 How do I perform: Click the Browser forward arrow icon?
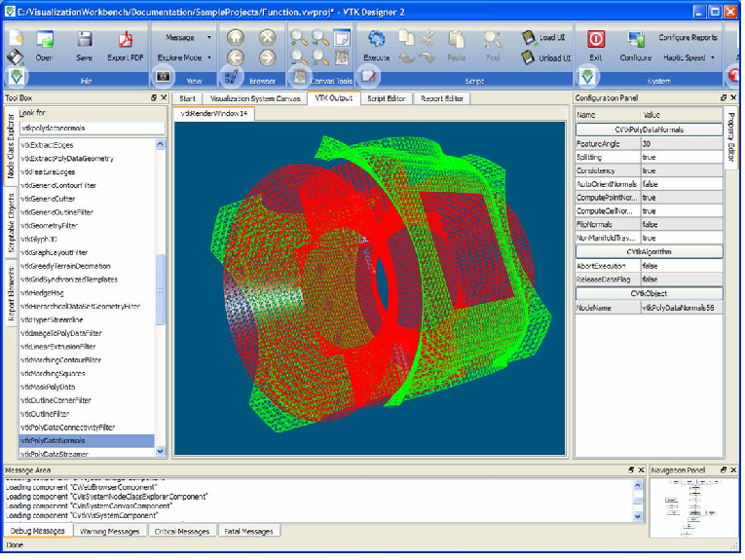[268, 57]
